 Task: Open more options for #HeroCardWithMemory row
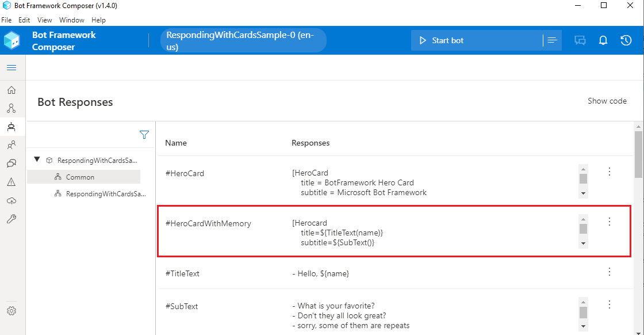(x=609, y=222)
